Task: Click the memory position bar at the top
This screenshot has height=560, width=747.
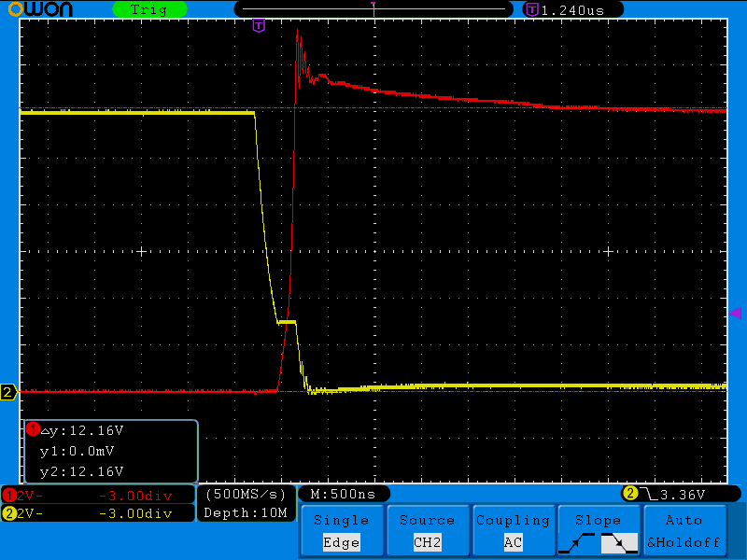Action: coord(373,9)
